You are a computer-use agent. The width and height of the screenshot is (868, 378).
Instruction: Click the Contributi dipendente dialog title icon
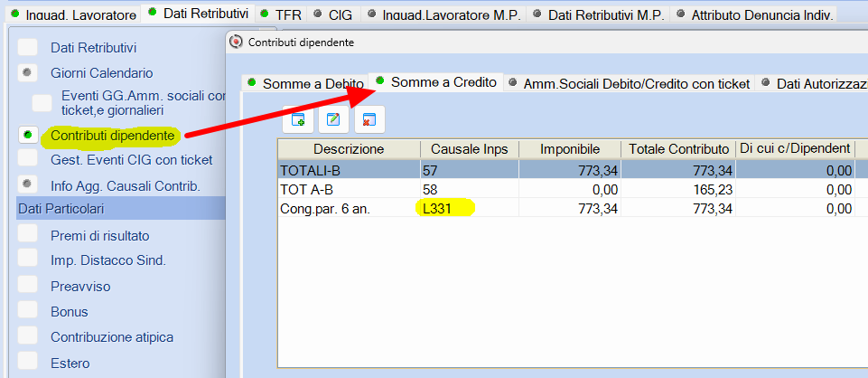pyautogui.click(x=237, y=42)
